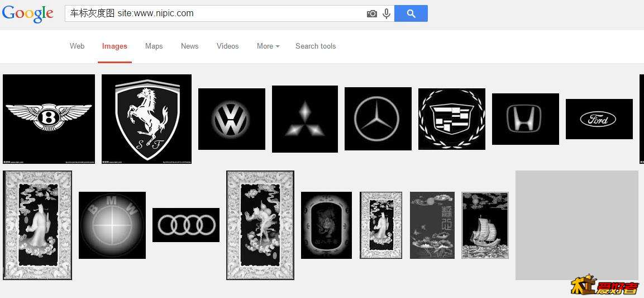Select the Volkswagen logo thumbnail
The width and height of the screenshot is (644, 298).
pos(232,119)
